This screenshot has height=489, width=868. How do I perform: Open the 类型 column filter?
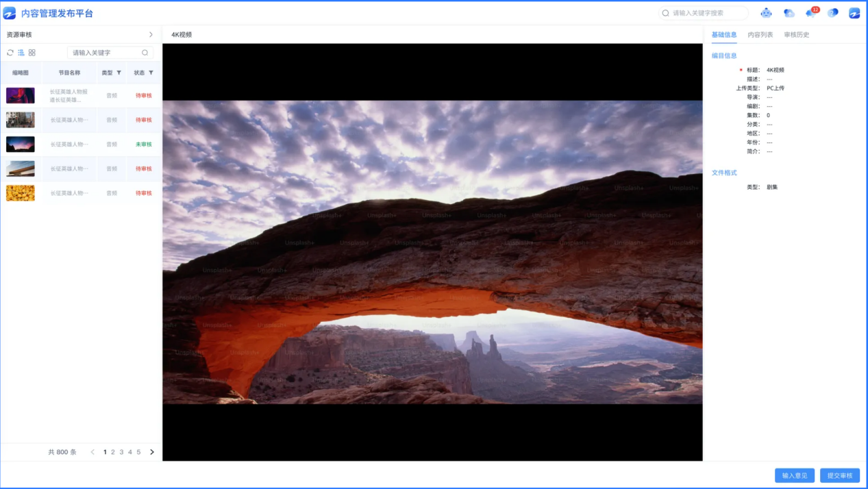coord(119,73)
